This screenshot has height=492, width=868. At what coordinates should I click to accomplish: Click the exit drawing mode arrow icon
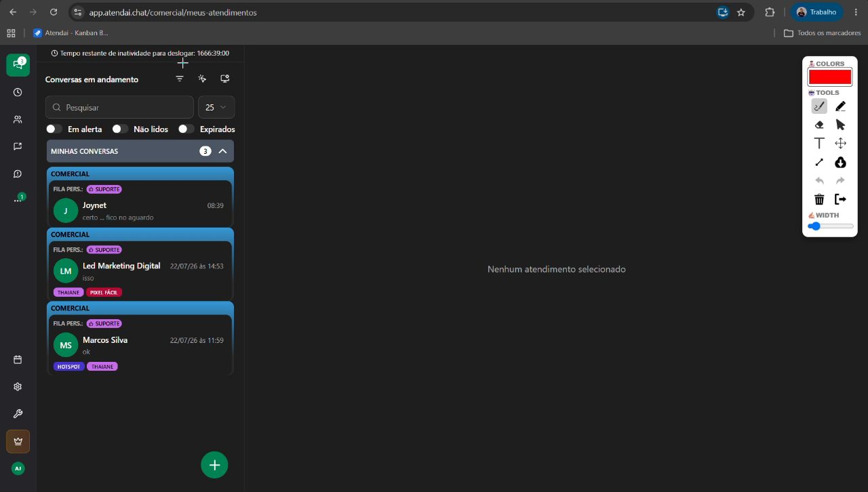tap(840, 199)
